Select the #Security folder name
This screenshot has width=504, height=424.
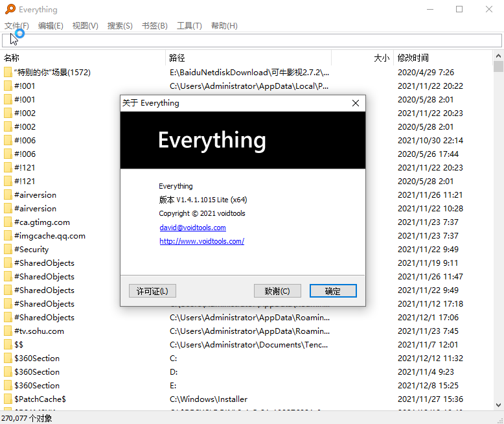pos(32,250)
